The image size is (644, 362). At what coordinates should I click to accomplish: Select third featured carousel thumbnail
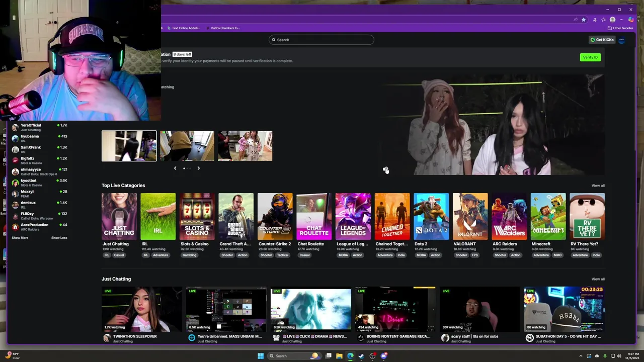(245, 146)
